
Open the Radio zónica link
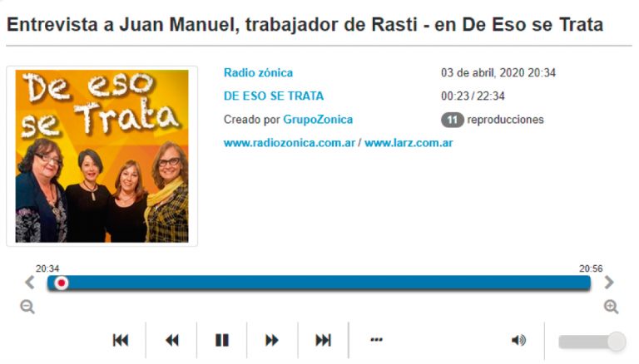[259, 73]
